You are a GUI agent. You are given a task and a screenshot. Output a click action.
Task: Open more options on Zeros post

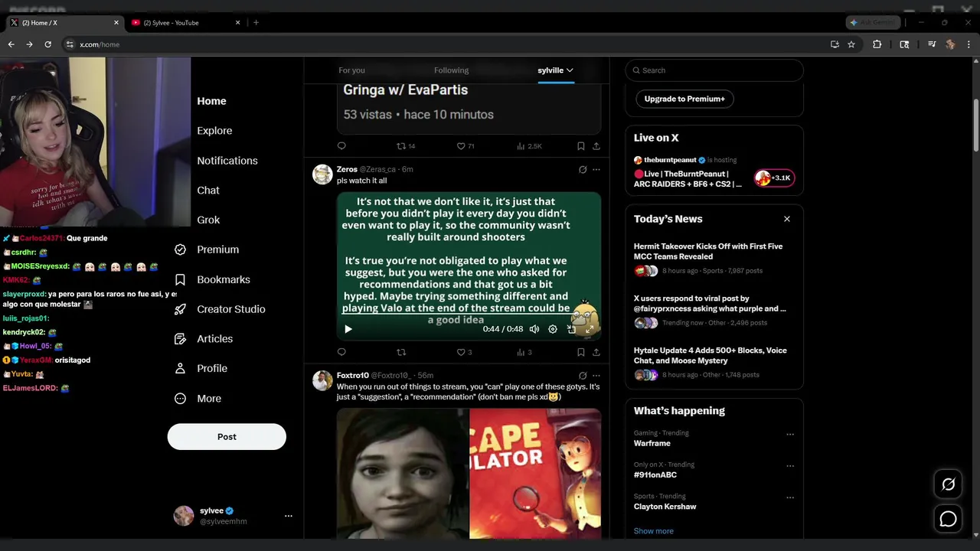[596, 169]
